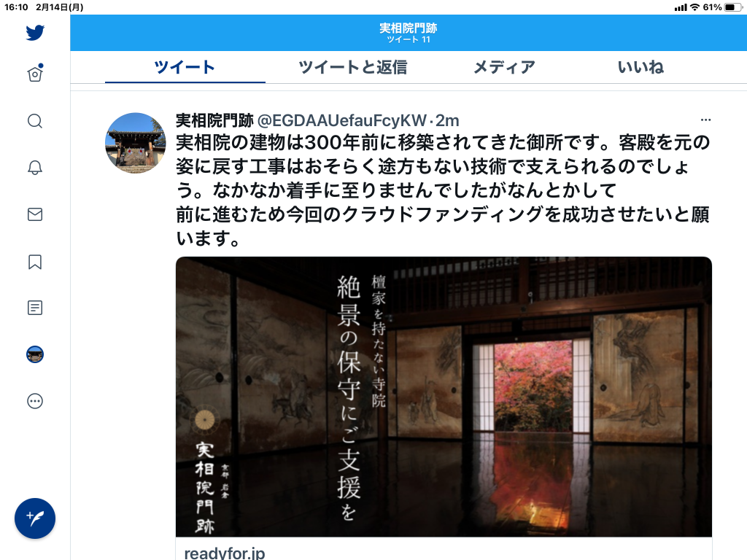
Task: Open Bookmarks icon in sidebar
Action: click(35, 262)
